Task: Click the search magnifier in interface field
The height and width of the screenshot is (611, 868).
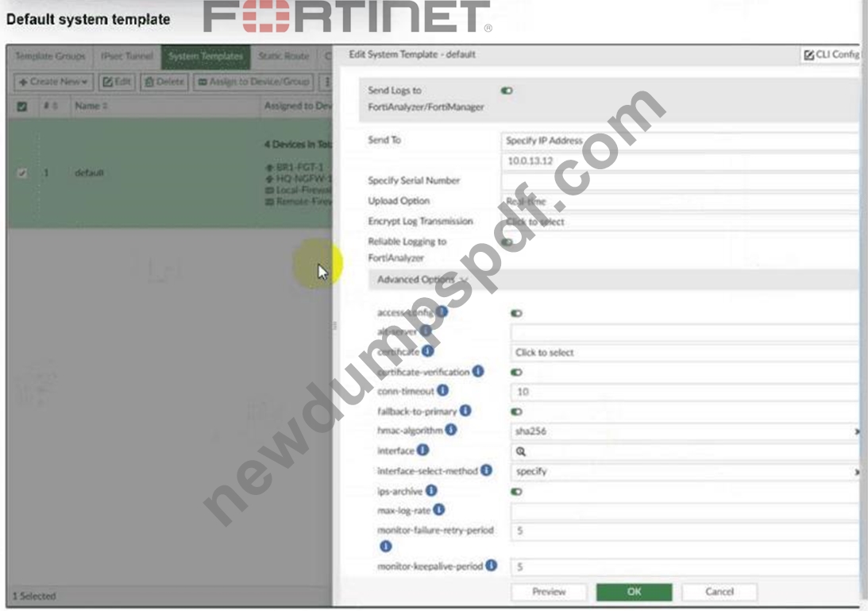Action: click(521, 451)
